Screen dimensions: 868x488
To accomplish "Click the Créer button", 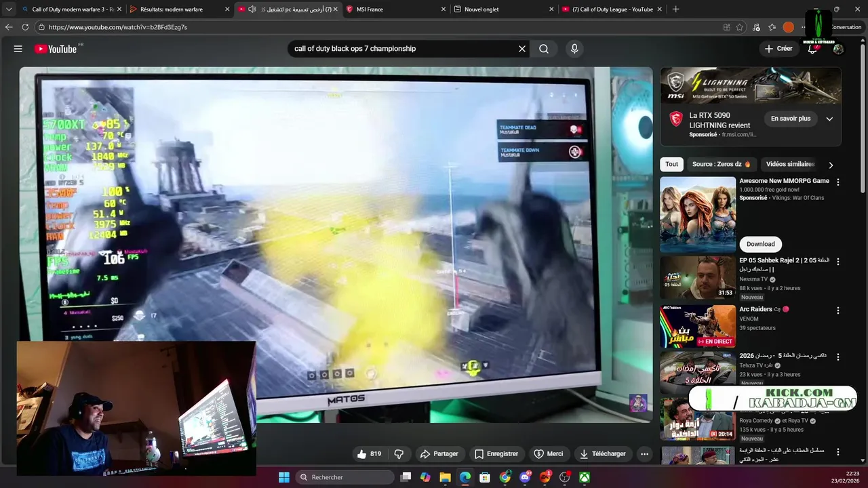I will point(778,49).
